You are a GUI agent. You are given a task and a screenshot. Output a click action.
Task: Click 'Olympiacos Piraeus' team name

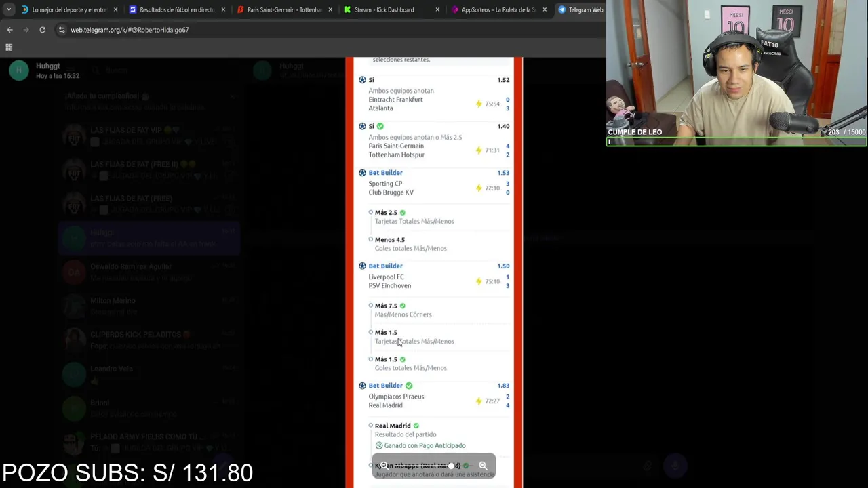tap(396, 396)
